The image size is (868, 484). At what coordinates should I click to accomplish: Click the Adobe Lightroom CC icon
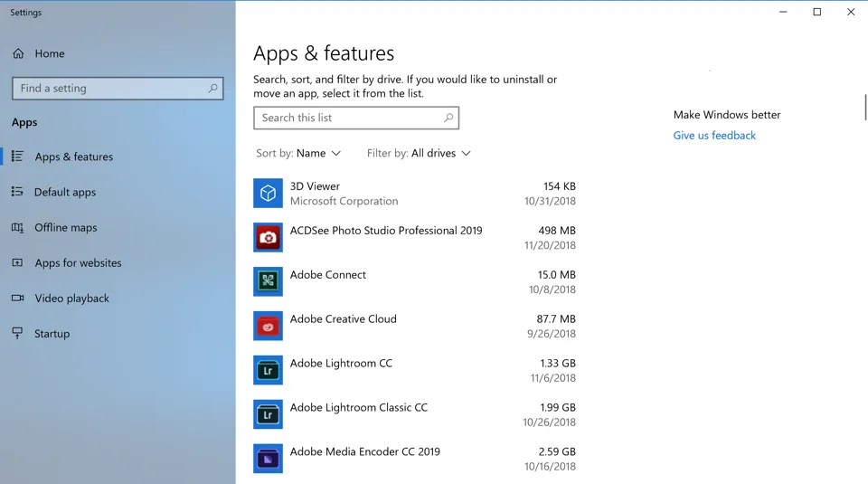pyautogui.click(x=268, y=370)
